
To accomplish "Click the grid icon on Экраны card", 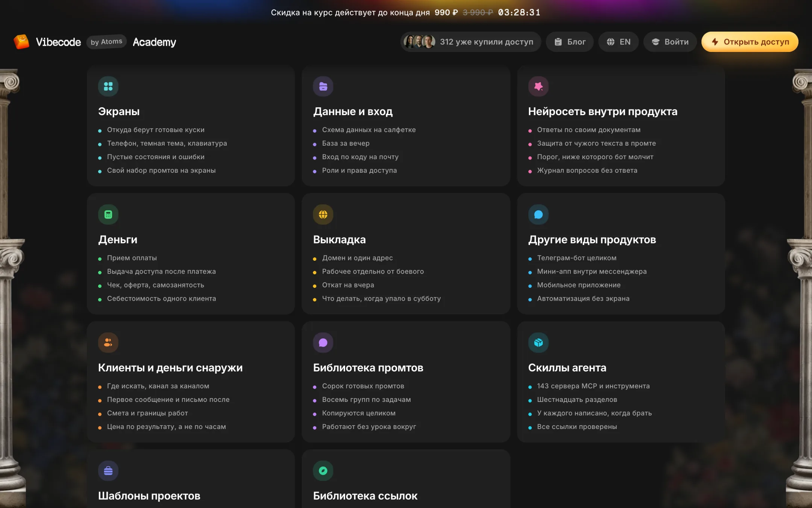I will (x=108, y=87).
